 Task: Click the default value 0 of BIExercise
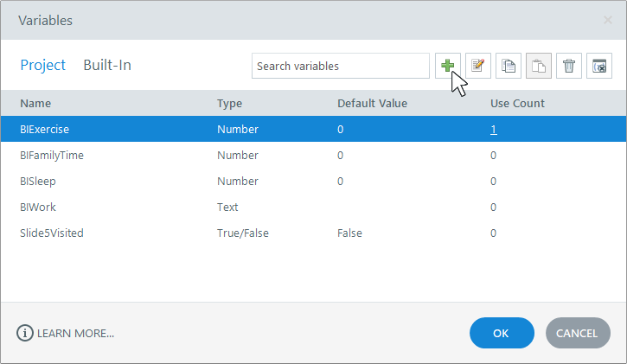click(340, 129)
